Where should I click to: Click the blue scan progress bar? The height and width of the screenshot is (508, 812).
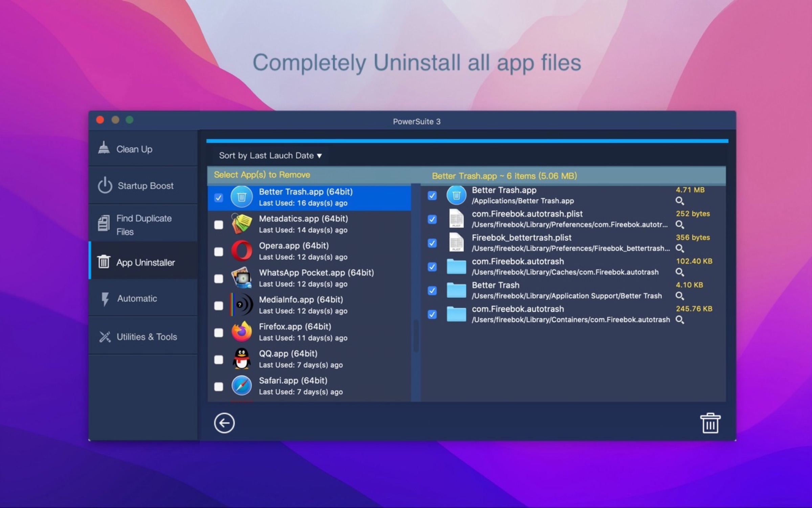point(467,141)
